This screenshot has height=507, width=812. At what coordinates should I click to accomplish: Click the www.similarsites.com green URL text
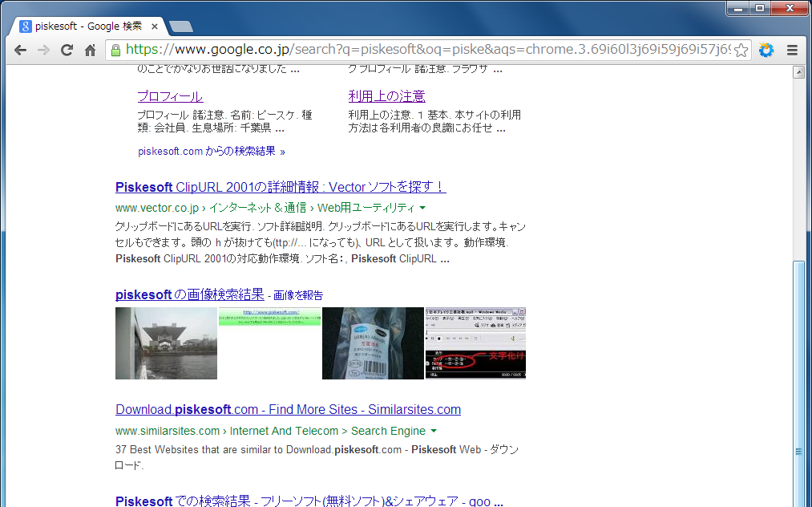168,432
